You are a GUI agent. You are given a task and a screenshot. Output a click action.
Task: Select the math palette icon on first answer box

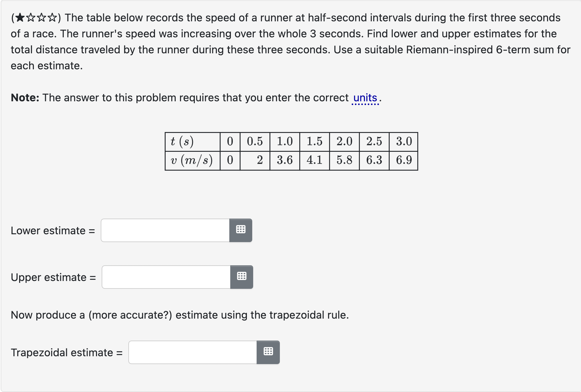pos(241,230)
